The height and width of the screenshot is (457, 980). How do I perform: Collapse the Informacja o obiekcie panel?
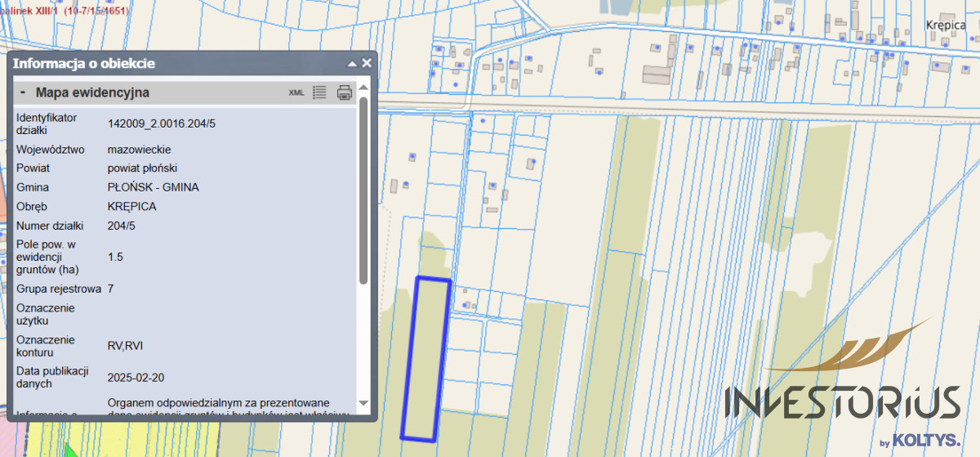pyautogui.click(x=352, y=64)
